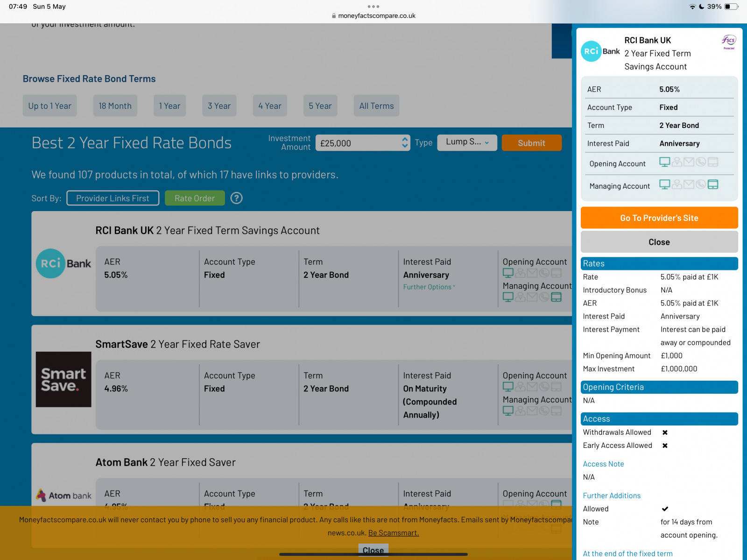Click SmartSave 2 Year Fixed Rate Saver title
Screen dimensions: 747x560
(x=177, y=344)
